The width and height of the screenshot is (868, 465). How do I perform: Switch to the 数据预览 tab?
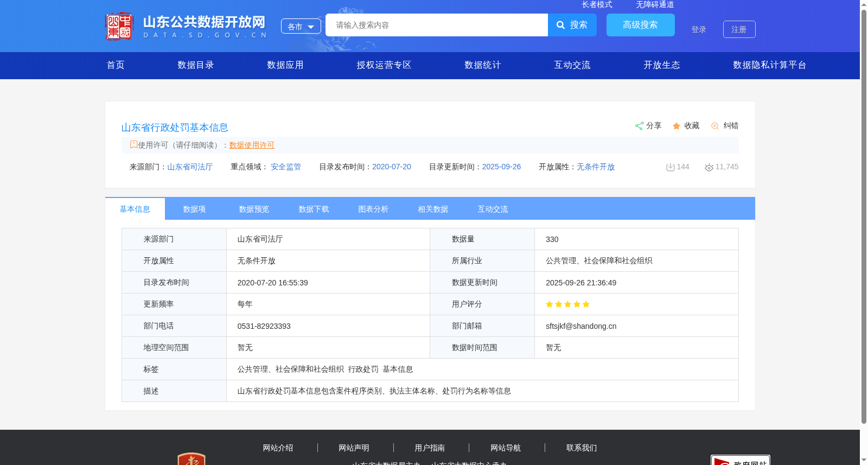point(254,209)
